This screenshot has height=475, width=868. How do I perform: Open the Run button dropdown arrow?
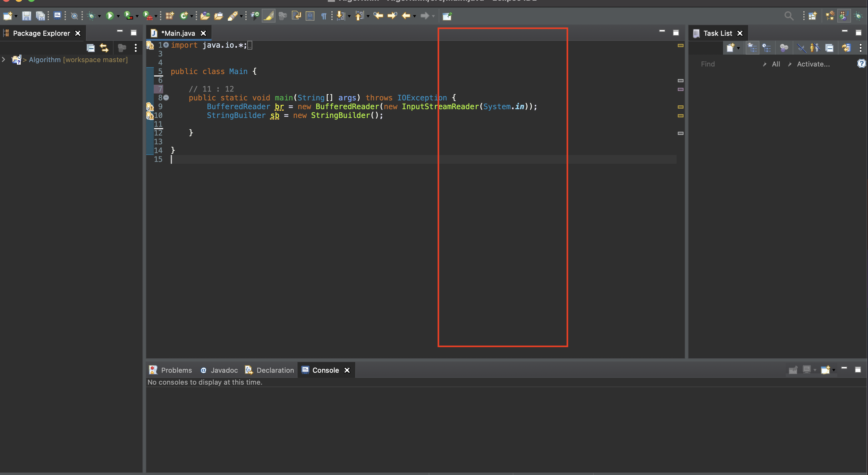coord(118,16)
